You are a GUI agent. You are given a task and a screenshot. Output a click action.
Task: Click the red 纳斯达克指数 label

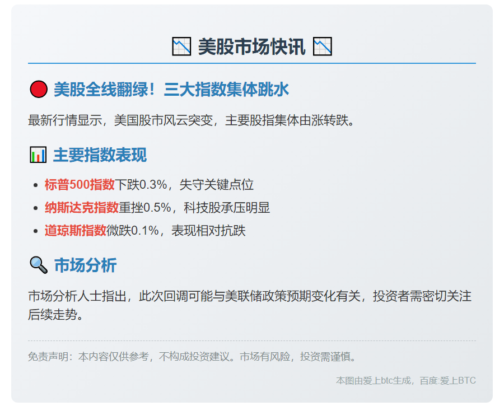point(82,208)
